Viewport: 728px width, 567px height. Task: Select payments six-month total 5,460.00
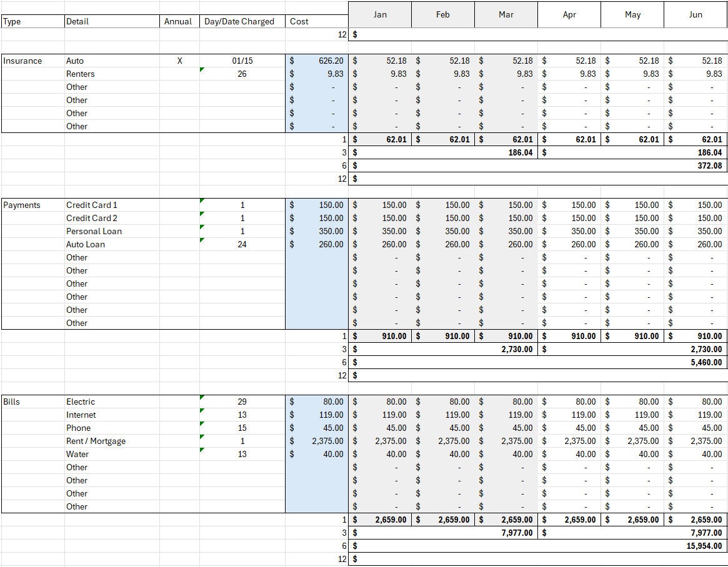click(537, 362)
